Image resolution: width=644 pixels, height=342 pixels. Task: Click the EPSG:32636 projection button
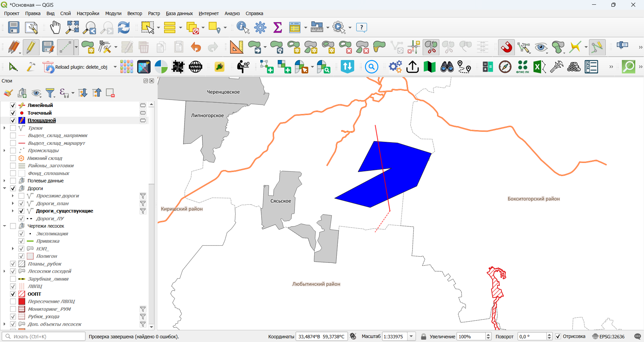coord(608,336)
